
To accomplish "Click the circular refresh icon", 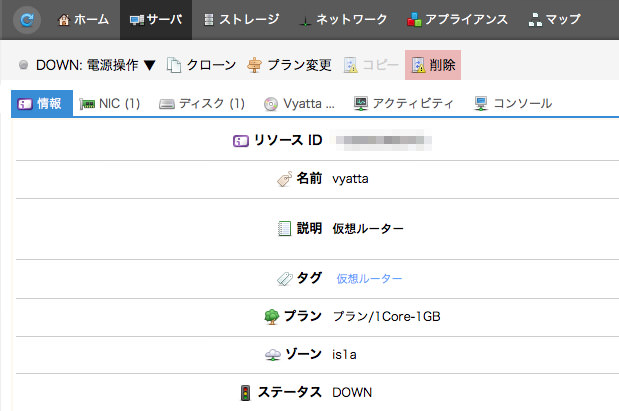I will [26, 19].
